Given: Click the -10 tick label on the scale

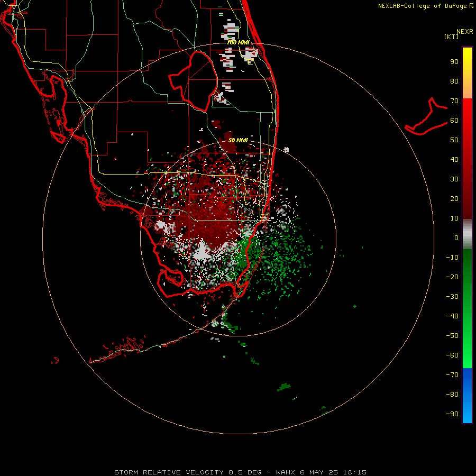Looking at the screenshot, I should coord(452,258).
